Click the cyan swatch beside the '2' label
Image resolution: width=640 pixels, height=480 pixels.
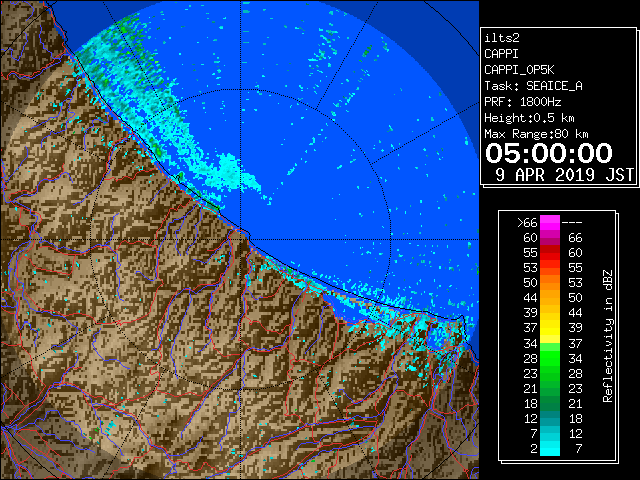(550, 449)
